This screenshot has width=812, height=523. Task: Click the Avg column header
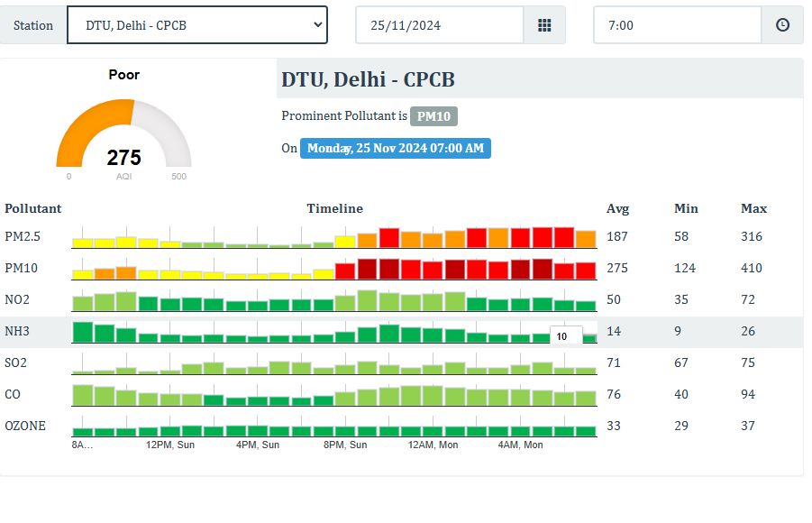coord(618,209)
